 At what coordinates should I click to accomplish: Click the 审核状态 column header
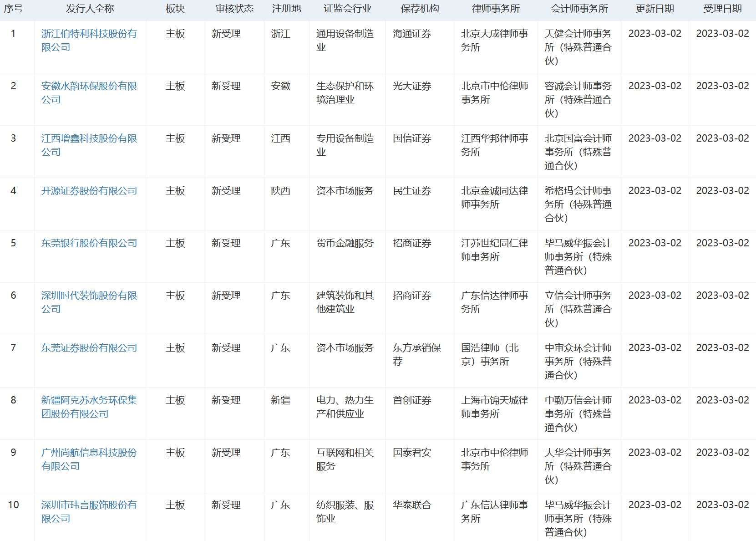(234, 9)
